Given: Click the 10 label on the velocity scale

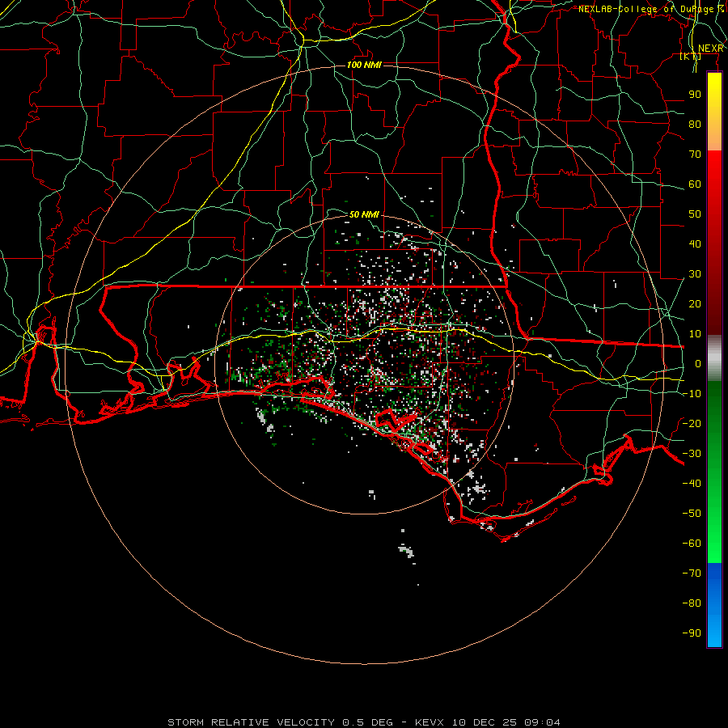Looking at the screenshot, I should click(695, 334).
